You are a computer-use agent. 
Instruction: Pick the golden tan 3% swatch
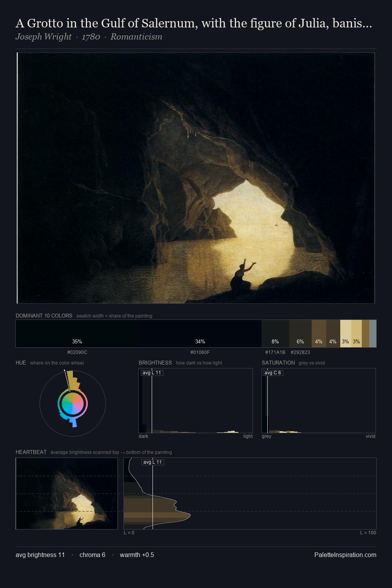click(x=356, y=334)
